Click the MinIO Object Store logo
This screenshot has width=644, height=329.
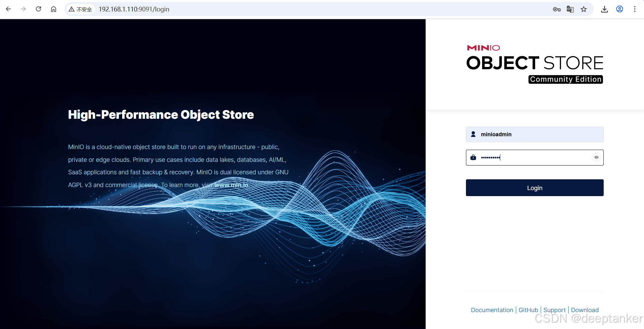(535, 64)
